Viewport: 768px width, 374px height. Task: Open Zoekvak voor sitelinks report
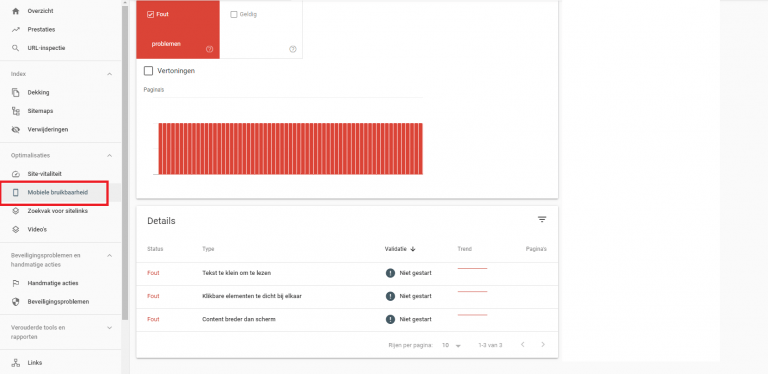(58, 211)
